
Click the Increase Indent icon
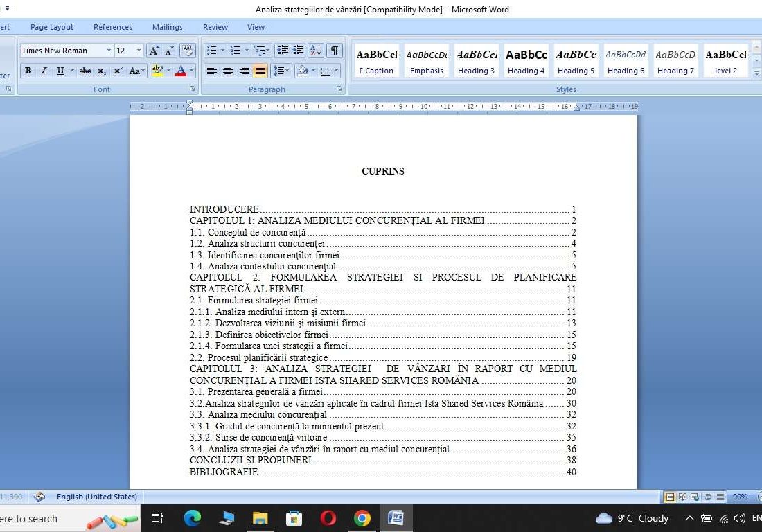coord(299,51)
